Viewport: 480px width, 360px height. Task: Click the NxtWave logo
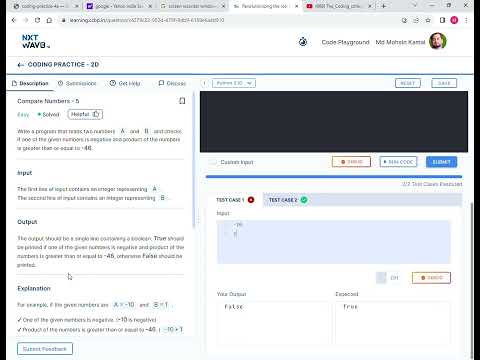(x=36, y=41)
